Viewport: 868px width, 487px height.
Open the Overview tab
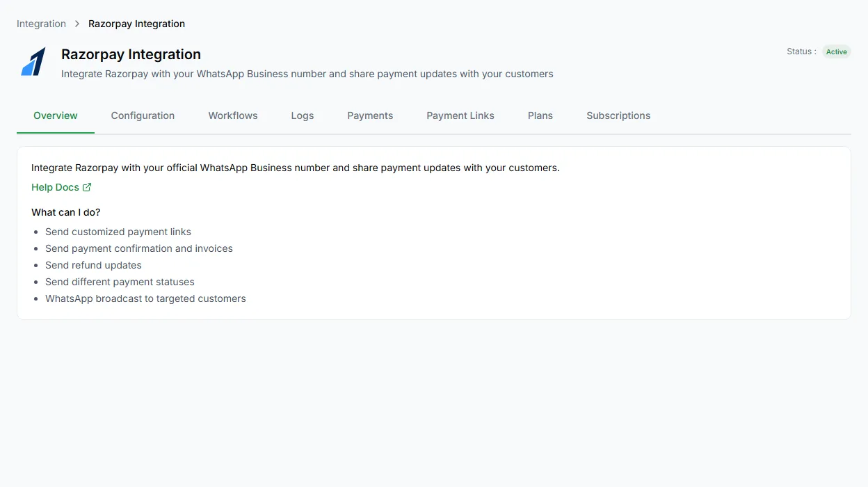point(56,115)
